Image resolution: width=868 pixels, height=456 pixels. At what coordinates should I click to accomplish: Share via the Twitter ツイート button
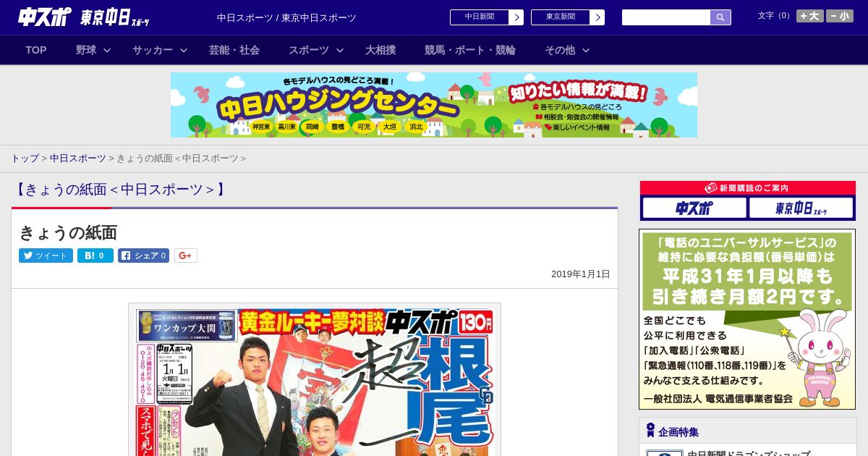point(46,256)
